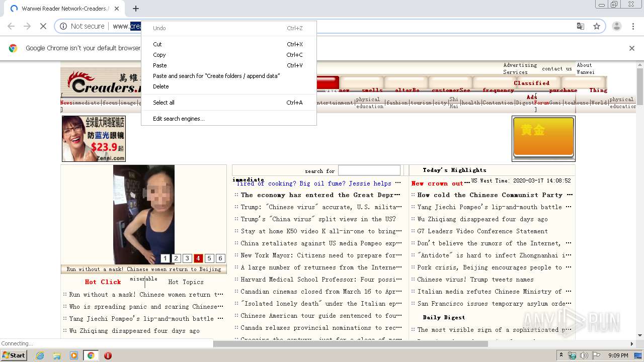Show slide 5 of the photo carousel
Screen dimensions: 644x362
(x=209, y=258)
